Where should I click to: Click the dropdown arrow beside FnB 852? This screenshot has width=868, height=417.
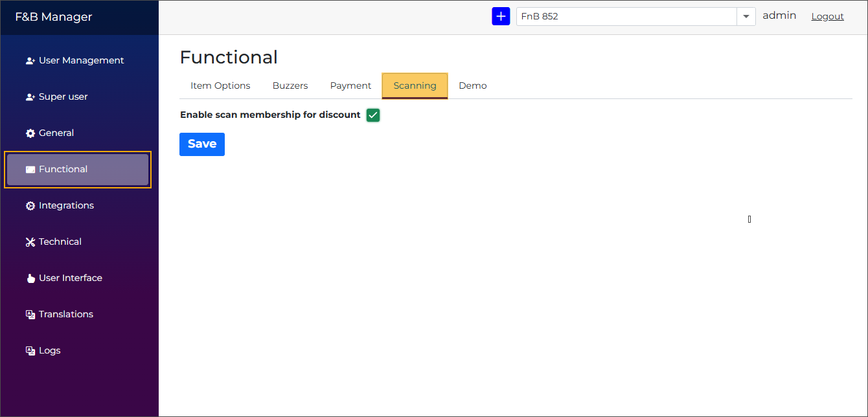coord(746,16)
